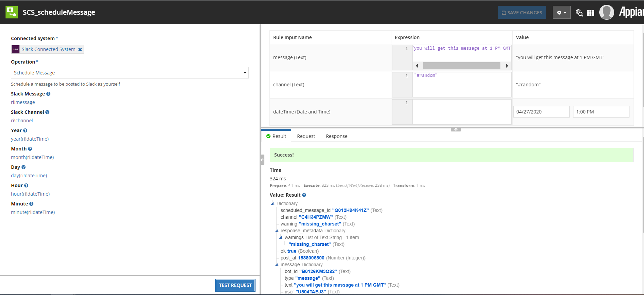Collapse the left pane with splitter arrow
Image resolution: width=644 pixels, height=295 pixels.
pyautogui.click(x=262, y=160)
